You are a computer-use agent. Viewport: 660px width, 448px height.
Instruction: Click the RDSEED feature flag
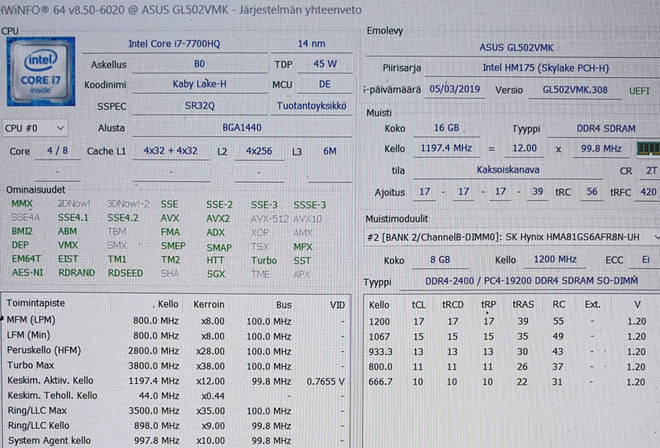(x=125, y=273)
